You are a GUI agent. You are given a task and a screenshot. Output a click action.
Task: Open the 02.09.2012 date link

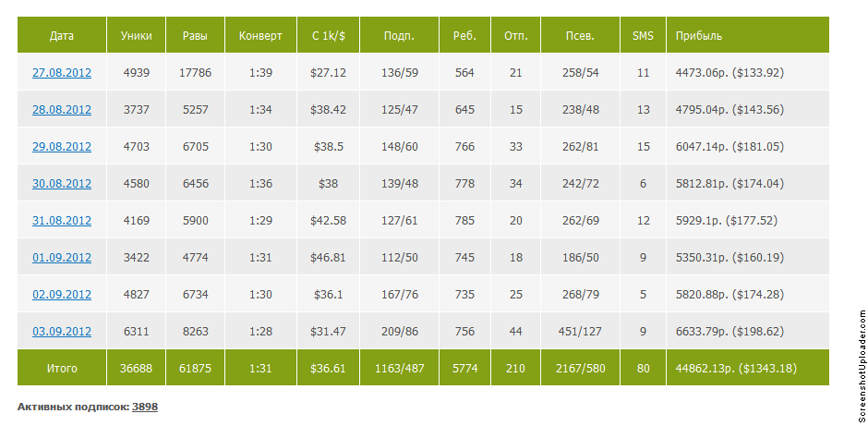tap(62, 294)
